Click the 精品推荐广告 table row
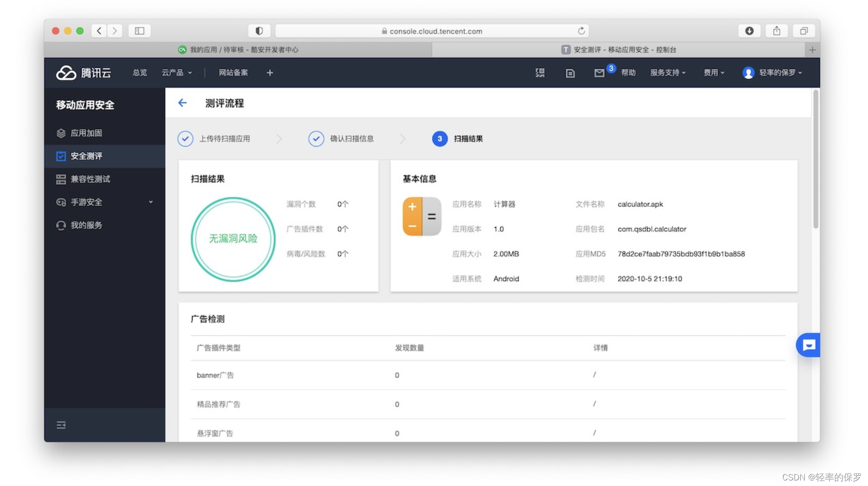The image size is (868, 486). point(488,404)
